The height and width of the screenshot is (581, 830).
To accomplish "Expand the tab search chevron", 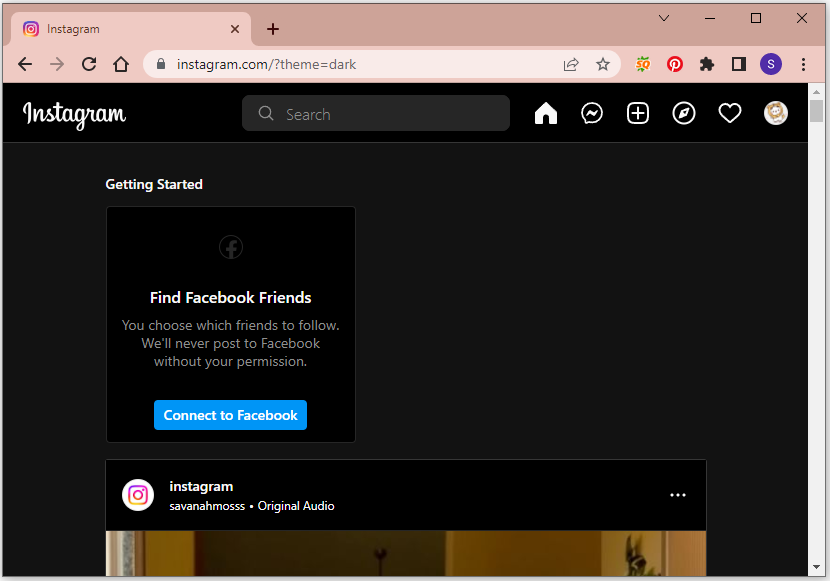I will [664, 18].
